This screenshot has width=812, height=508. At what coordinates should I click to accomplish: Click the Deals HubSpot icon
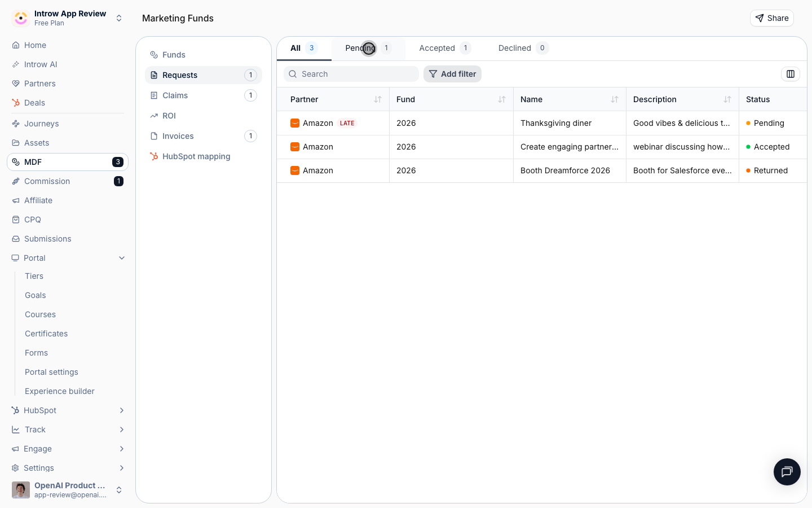click(x=16, y=103)
